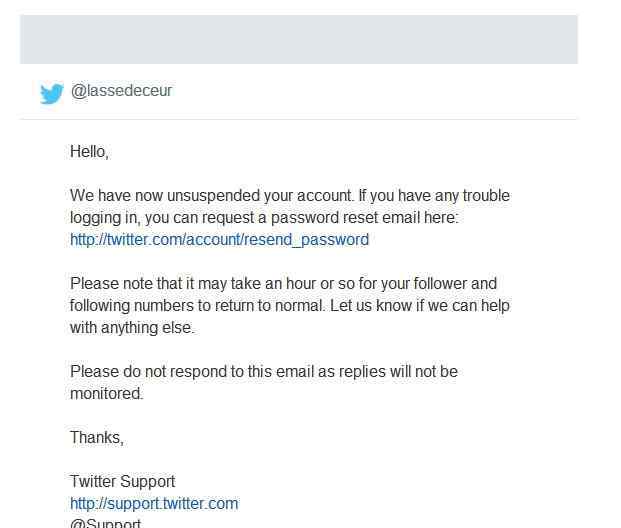Click the word "monitored."
Screen dimensions: 621x528
click(x=107, y=394)
